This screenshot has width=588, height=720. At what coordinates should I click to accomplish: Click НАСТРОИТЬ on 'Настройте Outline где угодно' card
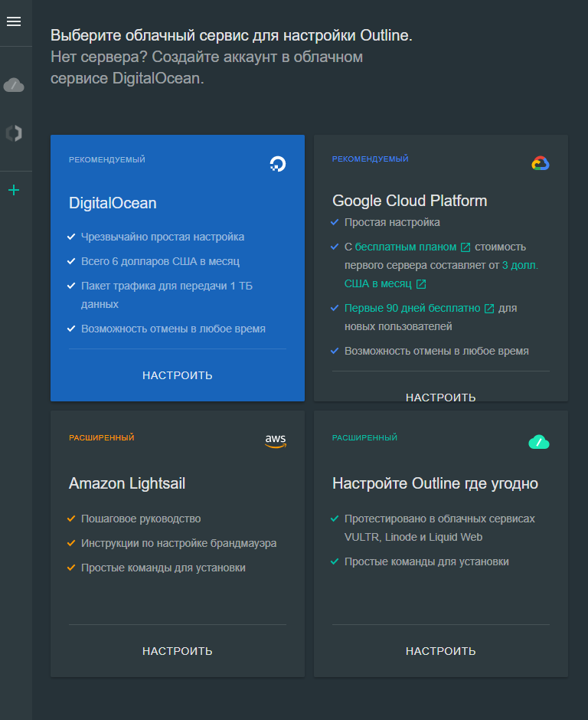(x=441, y=650)
